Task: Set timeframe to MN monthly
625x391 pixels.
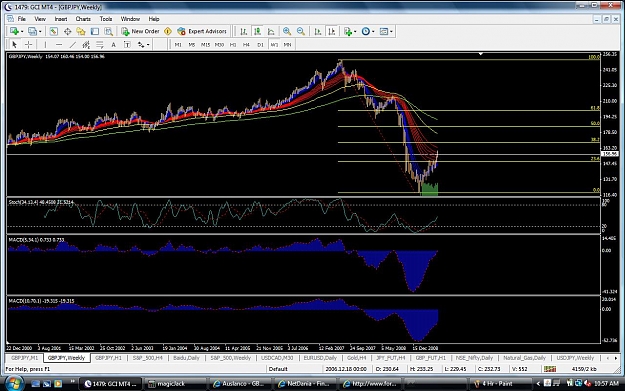Action: coord(287,45)
